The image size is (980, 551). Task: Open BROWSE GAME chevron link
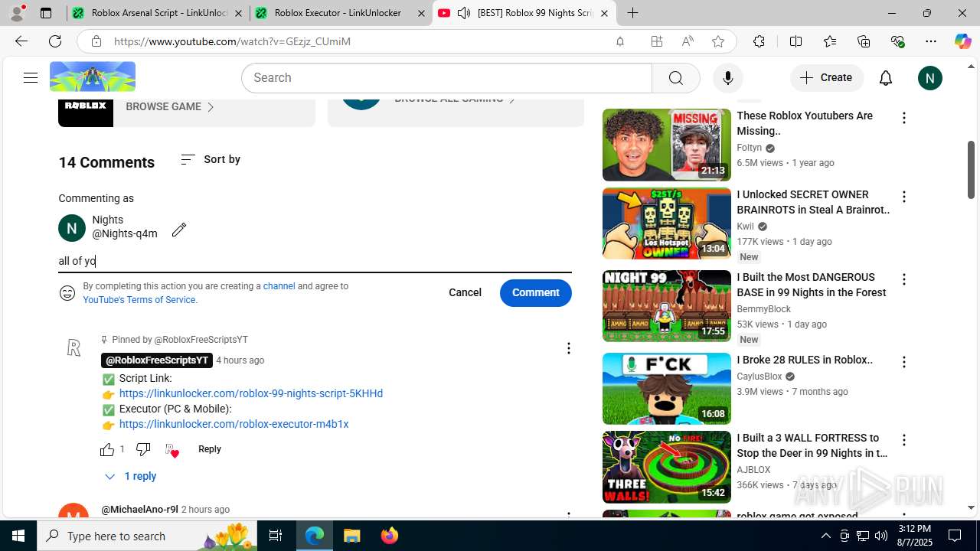pos(170,106)
